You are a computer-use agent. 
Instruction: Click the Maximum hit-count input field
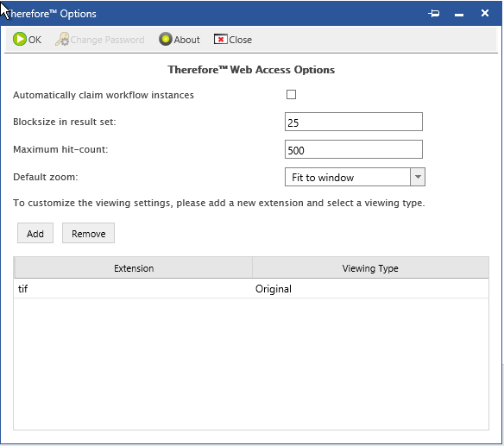pyautogui.click(x=354, y=149)
